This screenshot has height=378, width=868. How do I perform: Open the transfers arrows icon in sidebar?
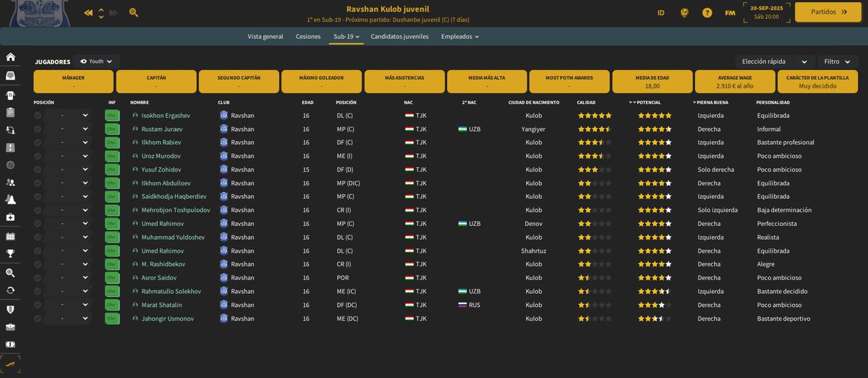coord(10,130)
